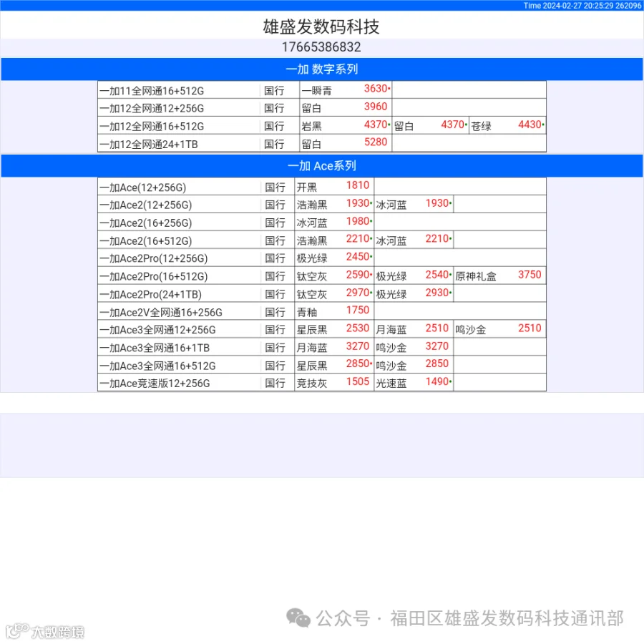Select the model 一加Ace2(12+256G)

[145, 205]
